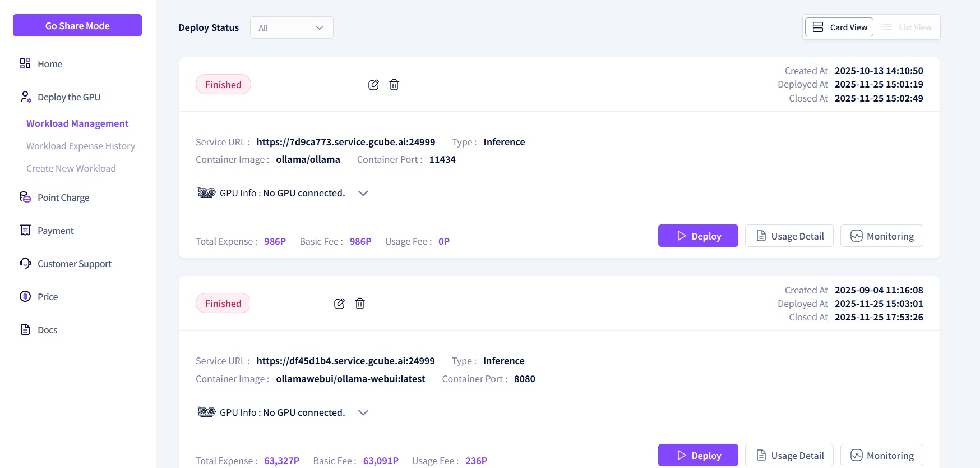Screen dimensions: 980x468
Task: Open the Docs page in sidebar
Action: 47,330
